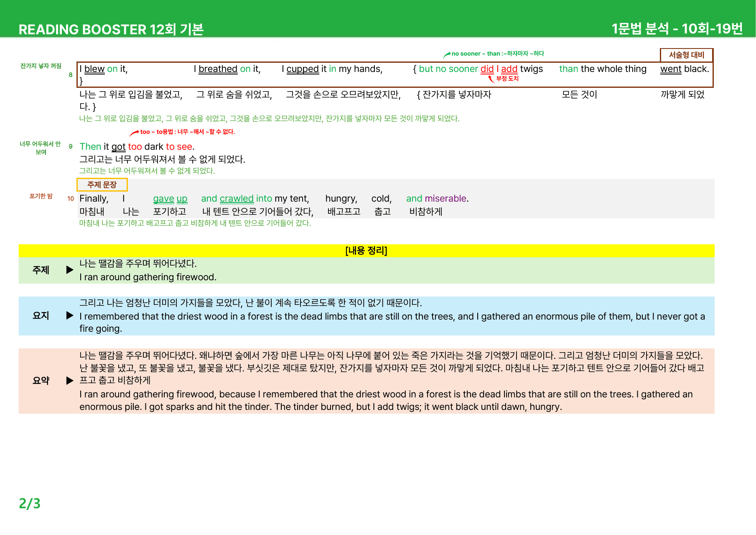Click the word 'Finally,'

94,199
